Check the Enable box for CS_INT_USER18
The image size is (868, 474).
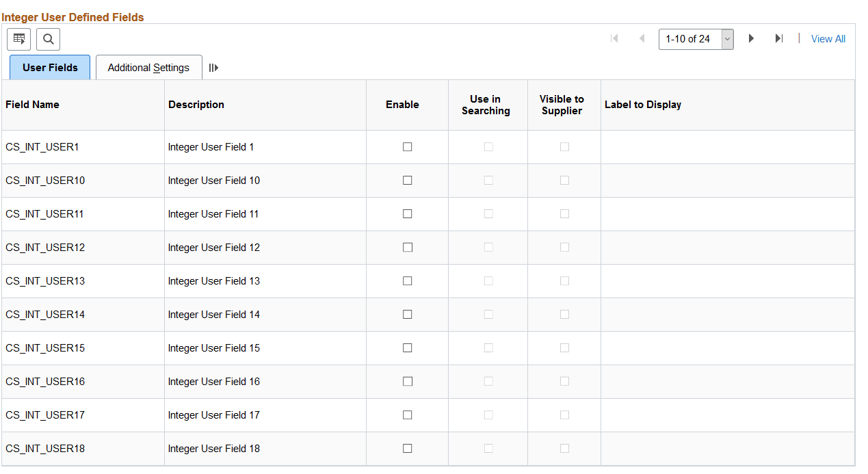407,448
